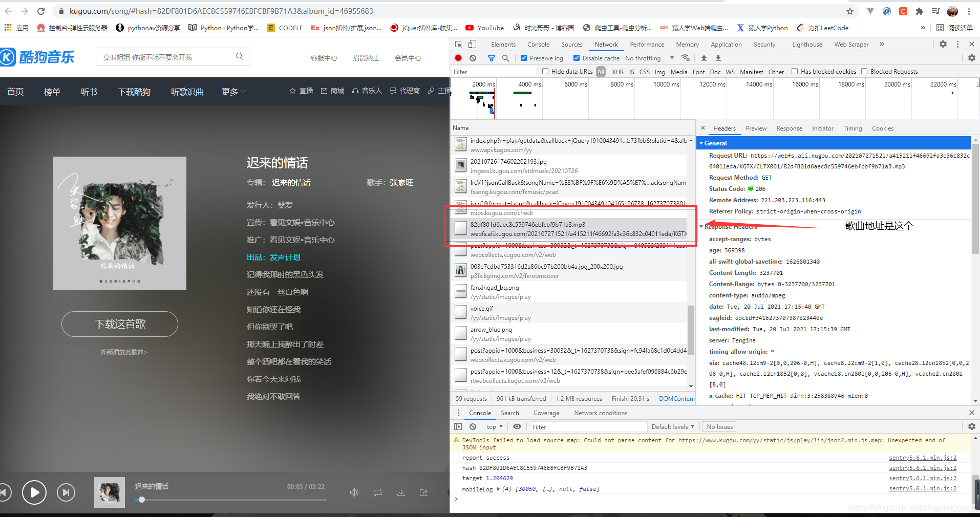This screenshot has height=517, width=980.
Task: Click the live expression eye icon in console
Action: coord(517,427)
